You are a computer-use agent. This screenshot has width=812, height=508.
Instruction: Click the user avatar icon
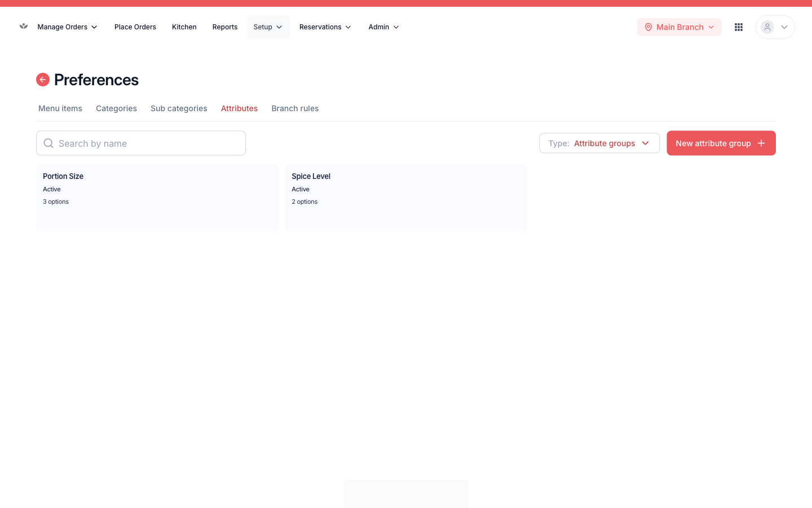coord(767,27)
